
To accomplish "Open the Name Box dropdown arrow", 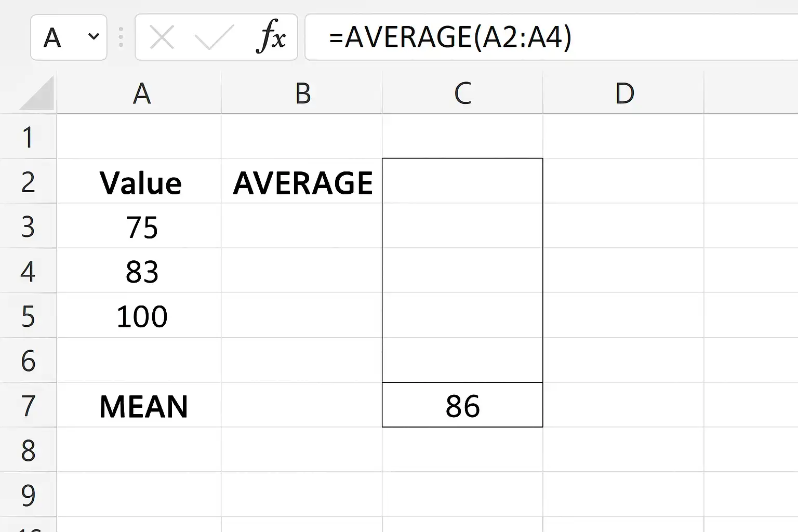I will (94, 37).
